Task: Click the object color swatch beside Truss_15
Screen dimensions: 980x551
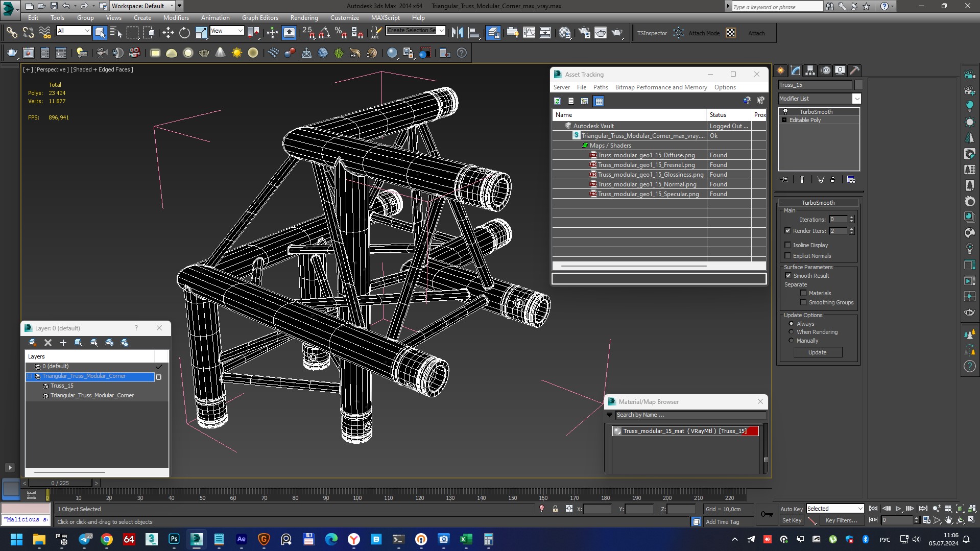Action: click(x=858, y=85)
